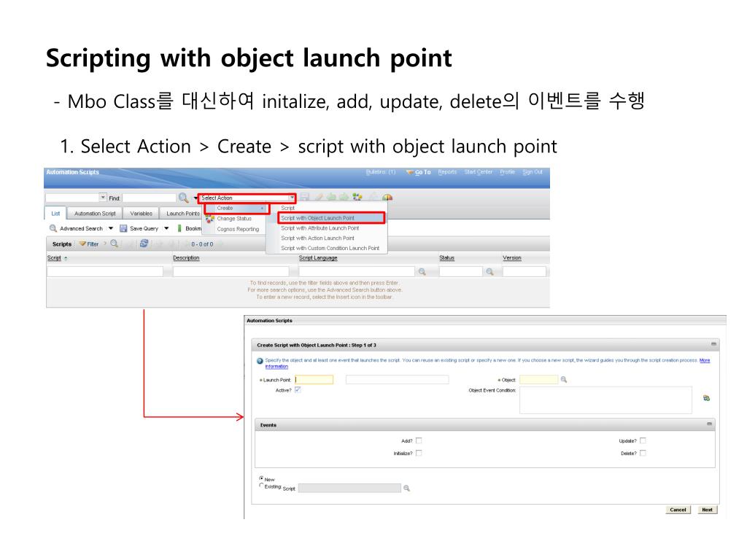This screenshot has height=560, width=747.
Task: Choose Script with Object Launch Point
Action: click(x=330, y=218)
